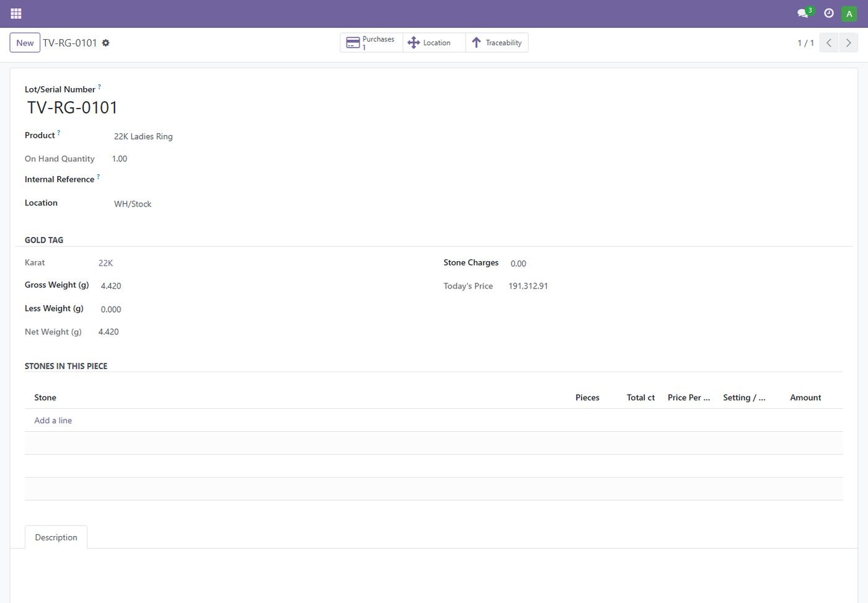Screen dimensions: 868x603
Task: Go to the next record arrow
Action: click(x=848, y=43)
